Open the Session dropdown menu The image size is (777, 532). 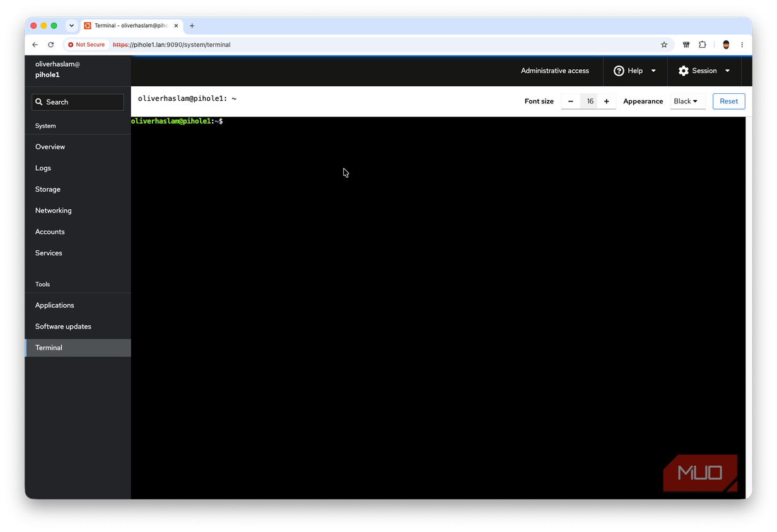[704, 71]
